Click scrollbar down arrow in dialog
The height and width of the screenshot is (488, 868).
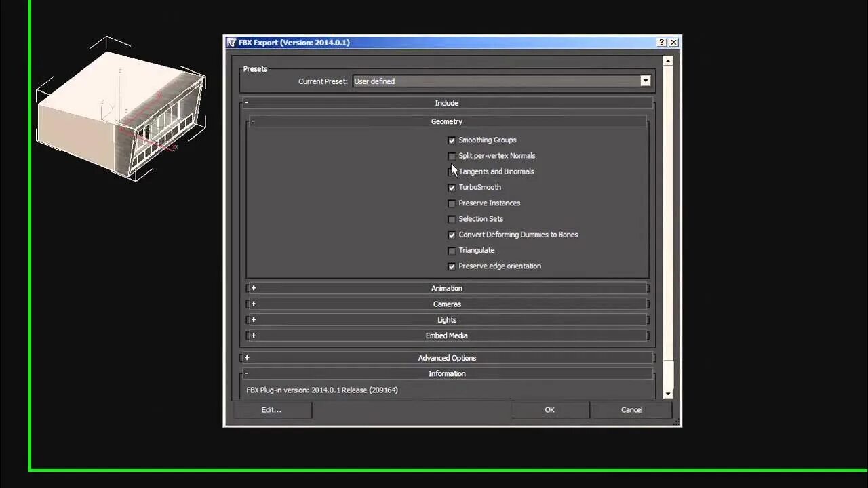click(x=668, y=394)
